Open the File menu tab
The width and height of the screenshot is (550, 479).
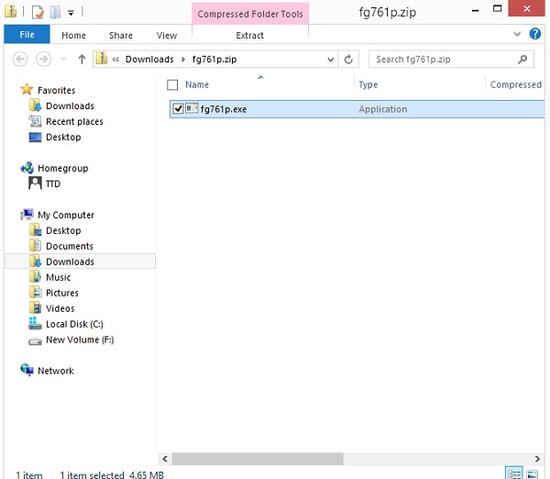[27, 34]
